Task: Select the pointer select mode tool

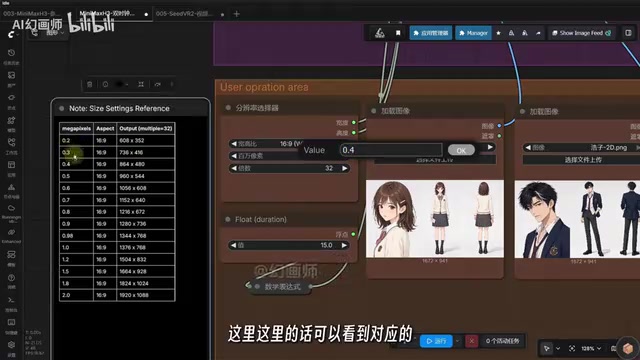Action: click(547, 348)
